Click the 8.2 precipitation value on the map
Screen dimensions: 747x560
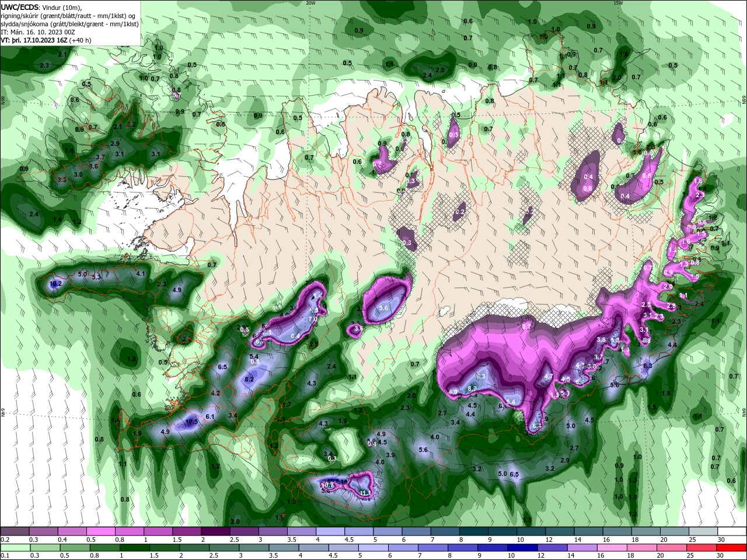click(249, 379)
